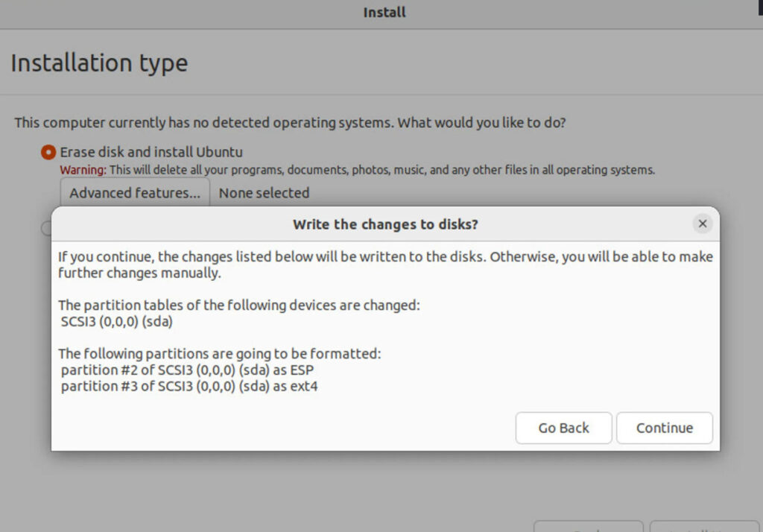The width and height of the screenshot is (763, 532).
Task: Click the 'Installation type' heading
Action: click(99, 63)
